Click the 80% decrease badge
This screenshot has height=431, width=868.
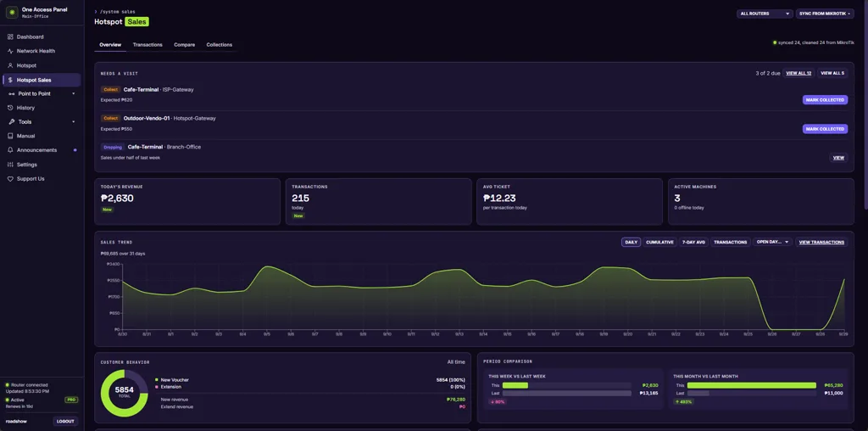[498, 401]
